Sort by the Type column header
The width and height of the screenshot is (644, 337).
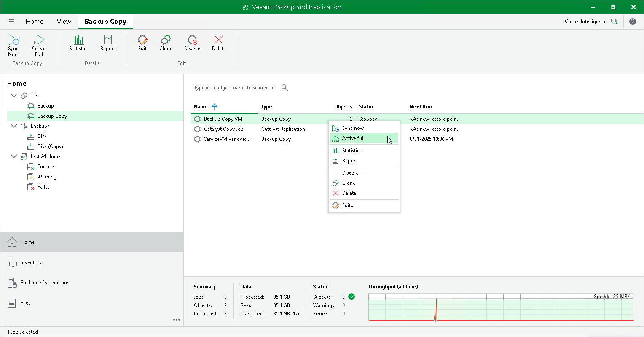click(x=266, y=107)
